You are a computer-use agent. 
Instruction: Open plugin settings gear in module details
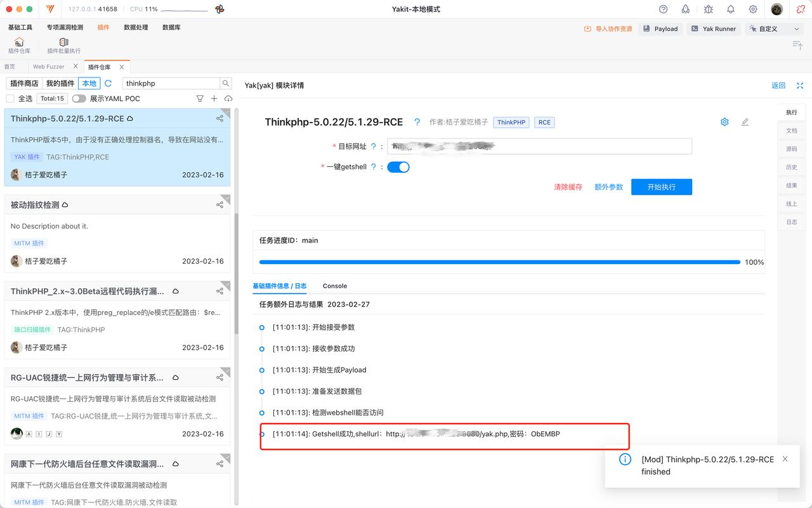tap(724, 122)
